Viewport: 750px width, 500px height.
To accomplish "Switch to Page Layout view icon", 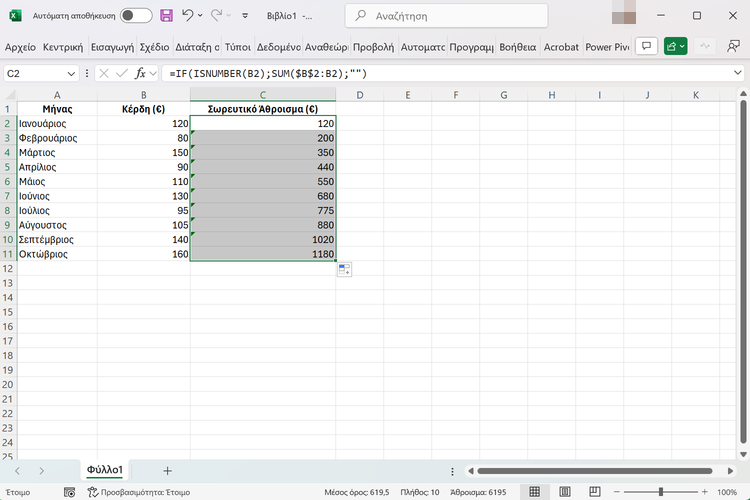I will pyautogui.click(x=564, y=491).
